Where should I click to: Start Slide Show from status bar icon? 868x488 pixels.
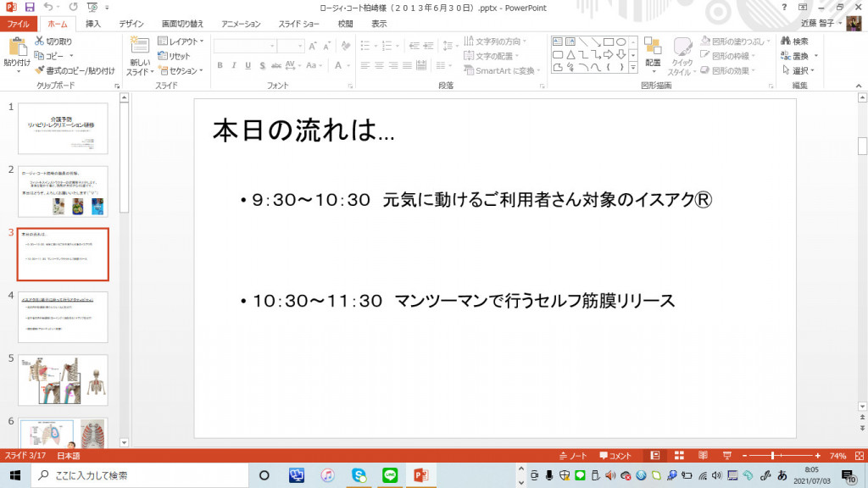point(726,455)
